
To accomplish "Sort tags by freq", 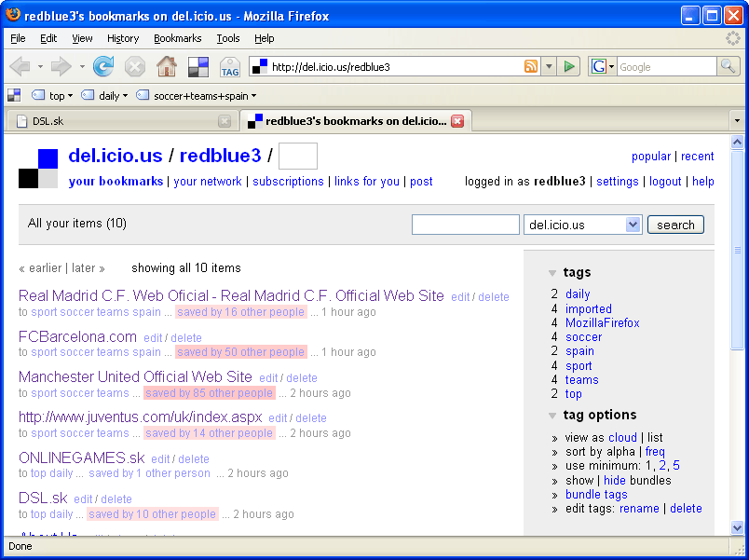I will [655, 452].
